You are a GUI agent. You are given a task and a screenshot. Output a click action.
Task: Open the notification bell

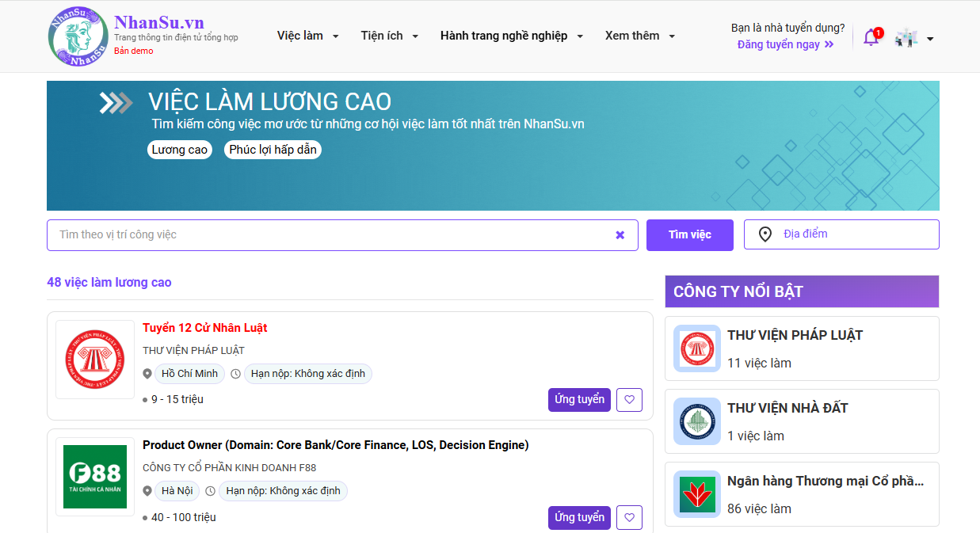click(871, 37)
